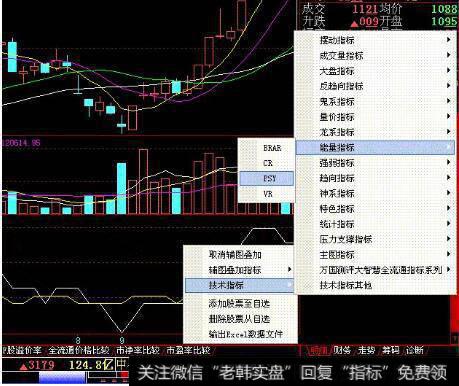459x386 pixels.
Task: Select 输出Excel数据文件 option
Action: click(240, 334)
